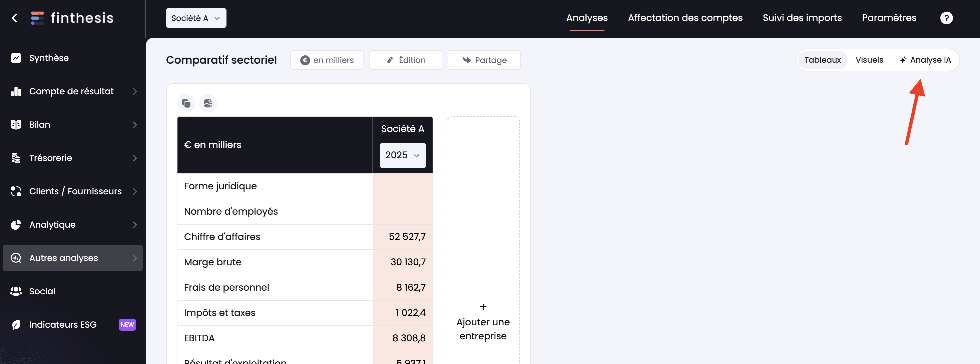Viewport: 980px width, 364px height.
Task: Click the share arrow icon in Partage button
Action: (467, 60)
